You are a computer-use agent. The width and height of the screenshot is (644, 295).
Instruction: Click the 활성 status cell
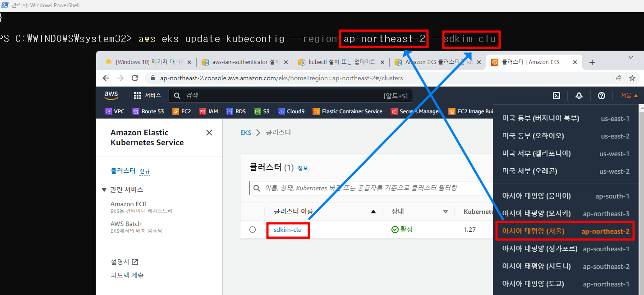[x=402, y=230]
